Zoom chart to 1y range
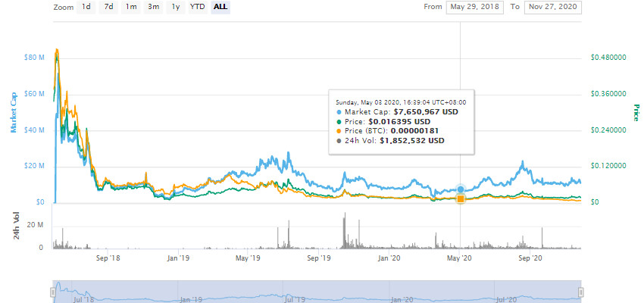644x303 pixels. tap(176, 7)
